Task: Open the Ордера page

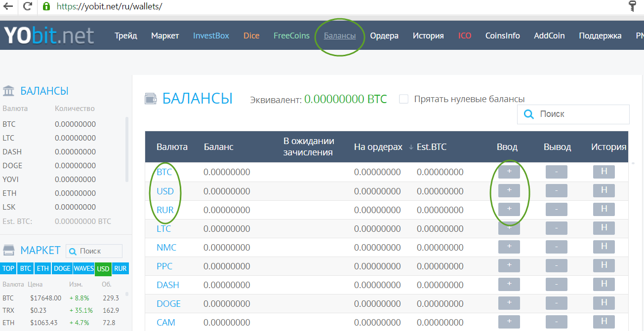Action: [x=384, y=36]
